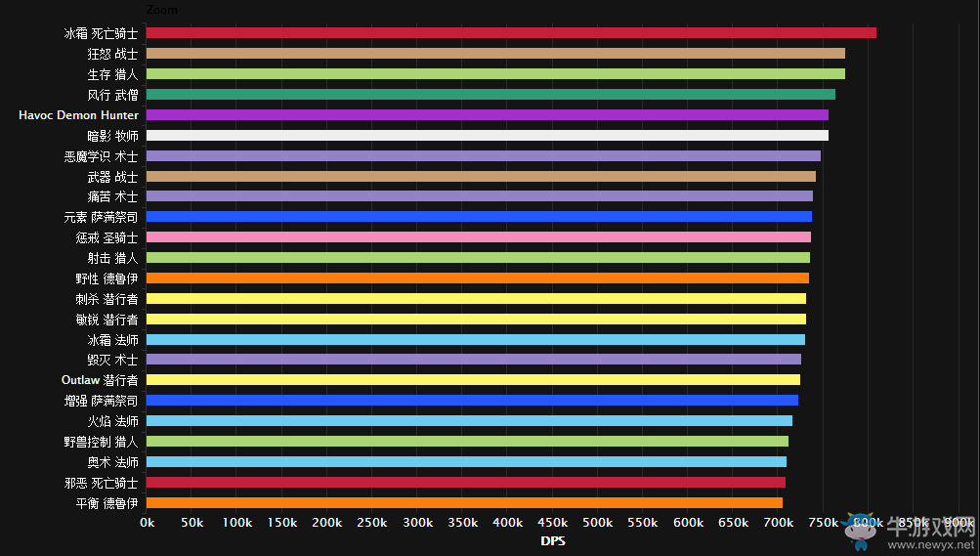The height and width of the screenshot is (556, 980).
Task: Click the 恶魔学识 术士 label
Action: click(101, 156)
